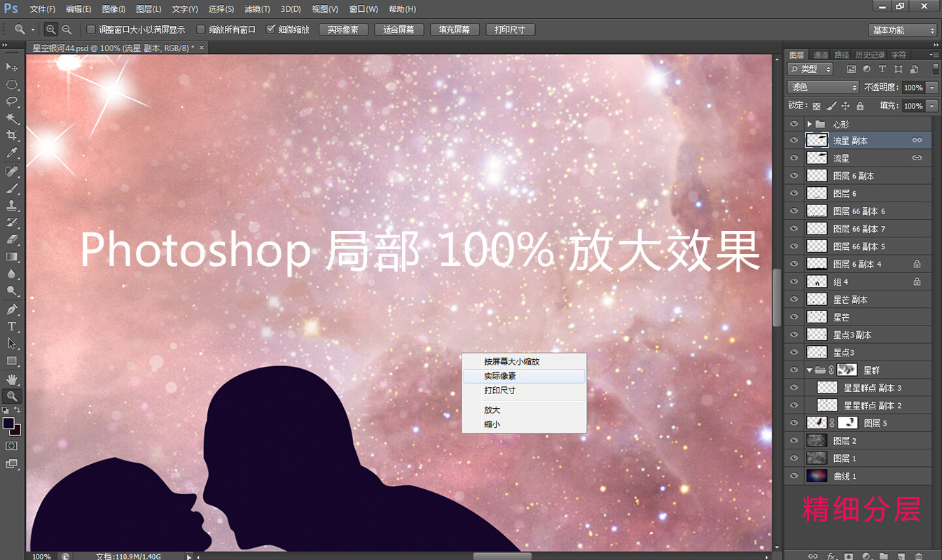The width and height of the screenshot is (942, 560).
Task: Click the create new layer icon
Action: 901,556
